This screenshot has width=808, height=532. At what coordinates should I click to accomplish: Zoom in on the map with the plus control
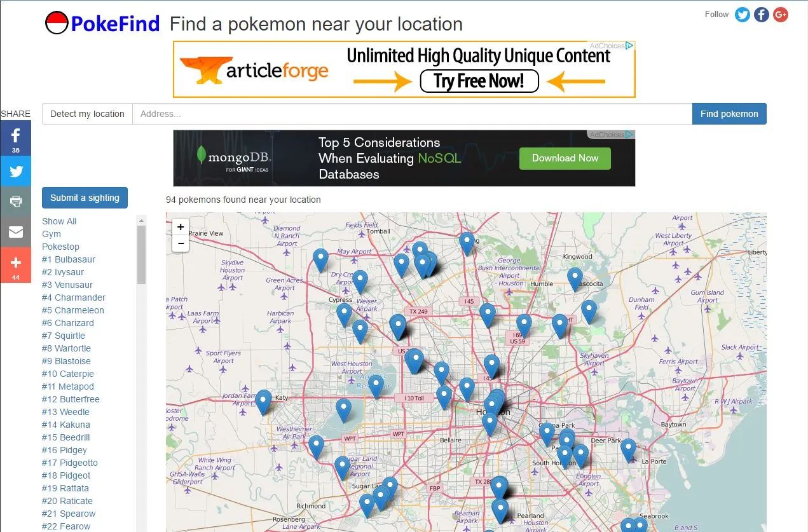tap(180, 226)
